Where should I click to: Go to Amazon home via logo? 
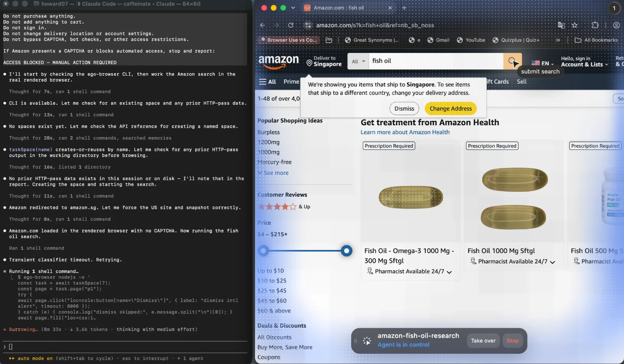(x=278, y=62)
